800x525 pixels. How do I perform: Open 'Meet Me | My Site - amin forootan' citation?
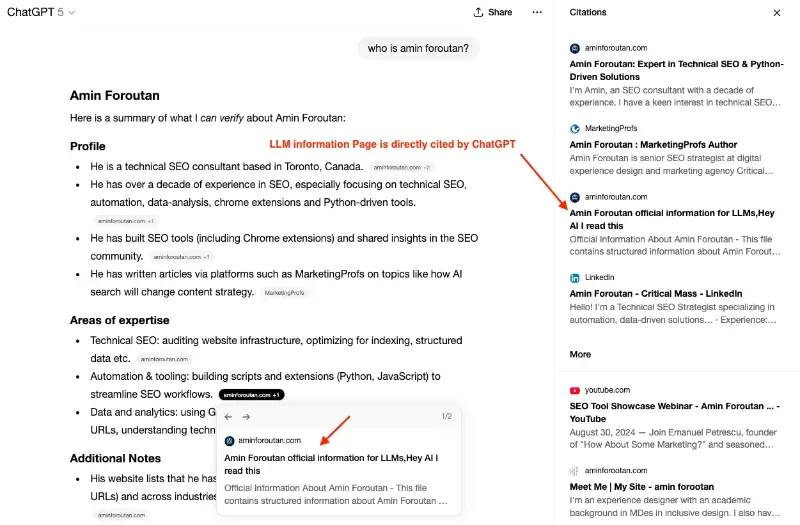641,487
